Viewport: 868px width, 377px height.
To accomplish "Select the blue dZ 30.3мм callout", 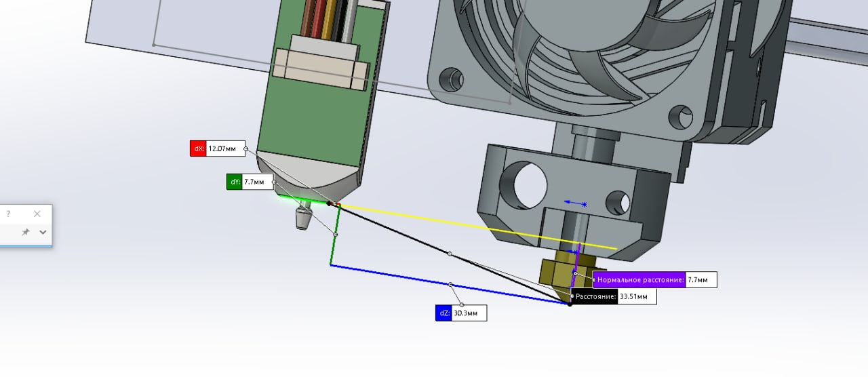I will coord(461,313).
